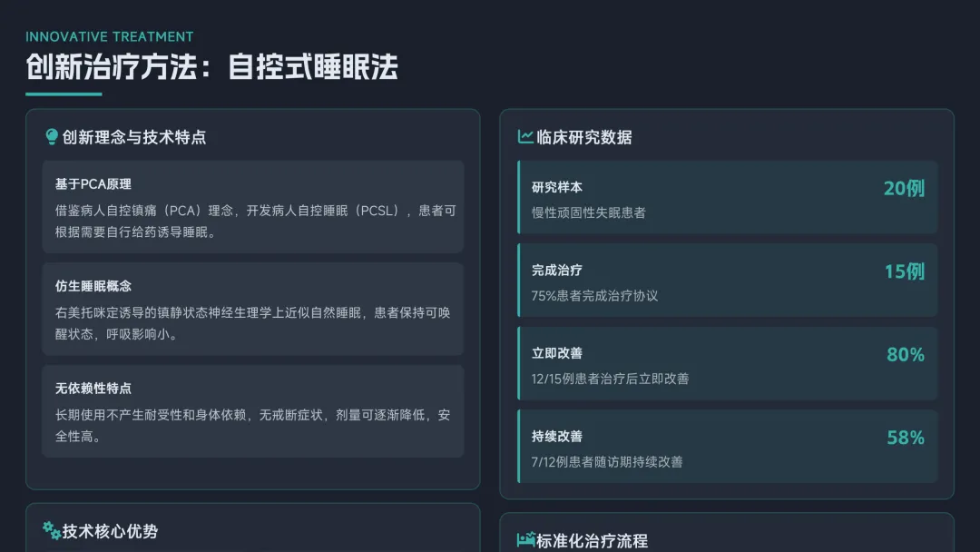
Task: Open the 完成治疗 data row
Action: tap(728, 280)
